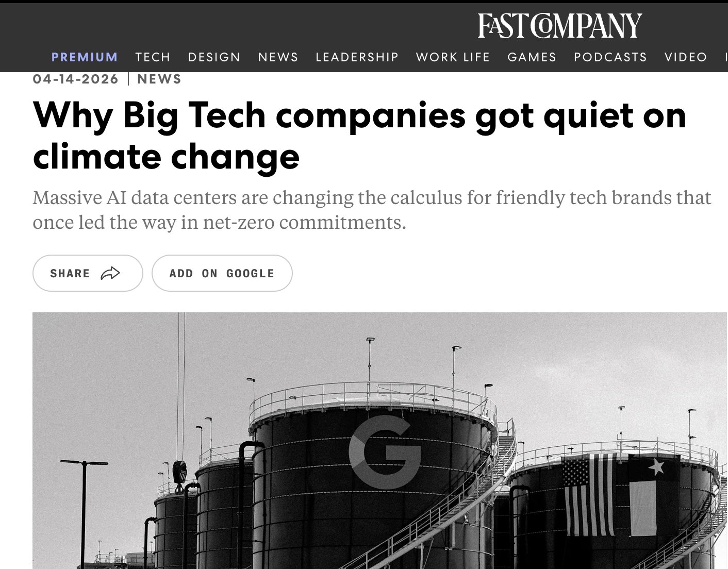This screenshot has height=569, width=728.
Task: Click the Google G logo on the tank
Action: tap(385, 453)
